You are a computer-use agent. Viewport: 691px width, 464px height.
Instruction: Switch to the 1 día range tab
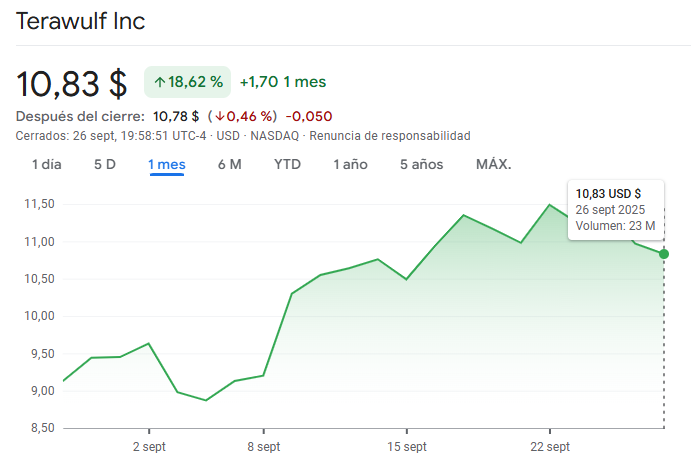pos(46,164)
